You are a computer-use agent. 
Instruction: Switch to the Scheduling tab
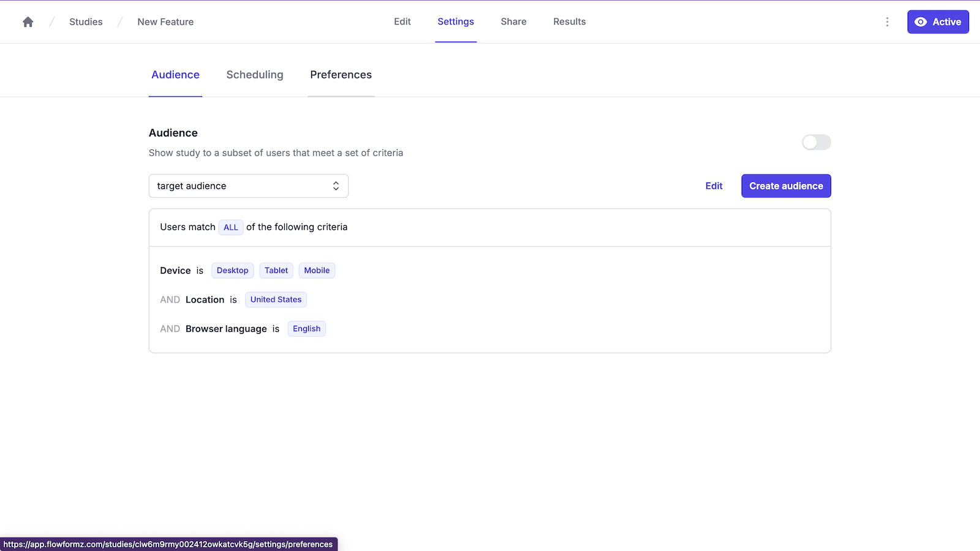coord(255,75)
